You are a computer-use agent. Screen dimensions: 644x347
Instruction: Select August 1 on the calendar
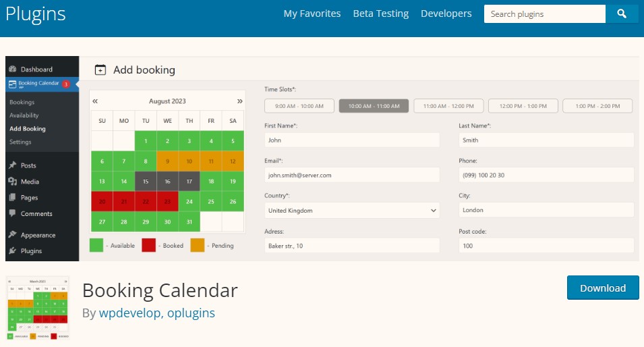[x=146, y=141]
